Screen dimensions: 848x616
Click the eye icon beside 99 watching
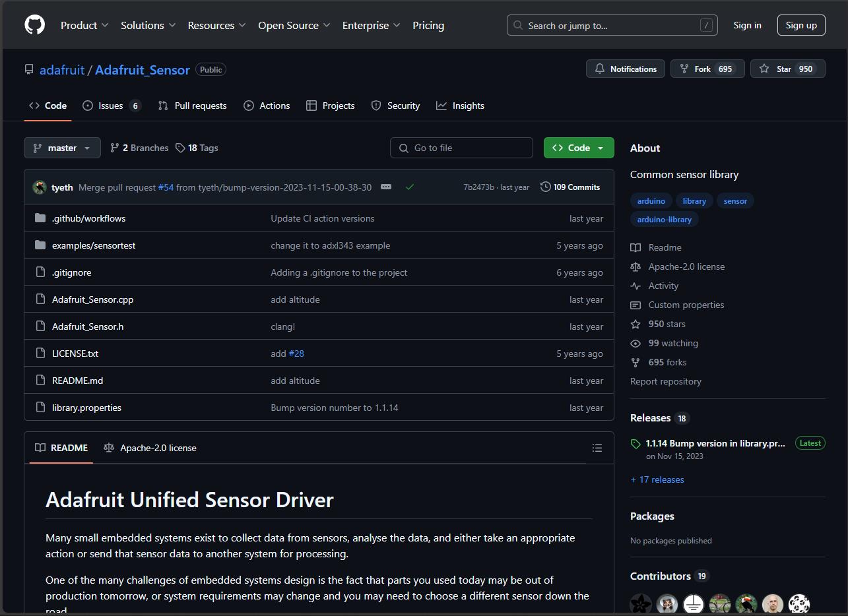point(636,343)
